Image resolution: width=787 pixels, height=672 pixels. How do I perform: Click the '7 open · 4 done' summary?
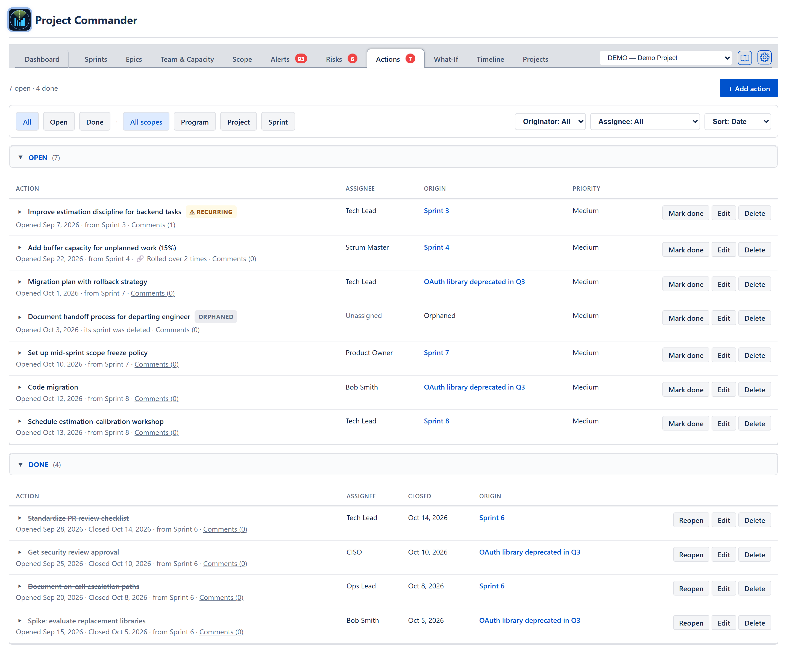(x=33, y=88)
